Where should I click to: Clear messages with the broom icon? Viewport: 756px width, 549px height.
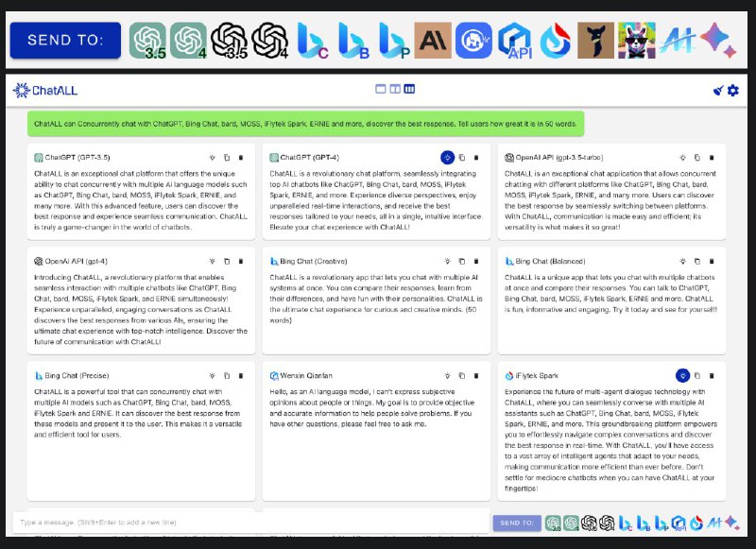click(x=718, y=90)
